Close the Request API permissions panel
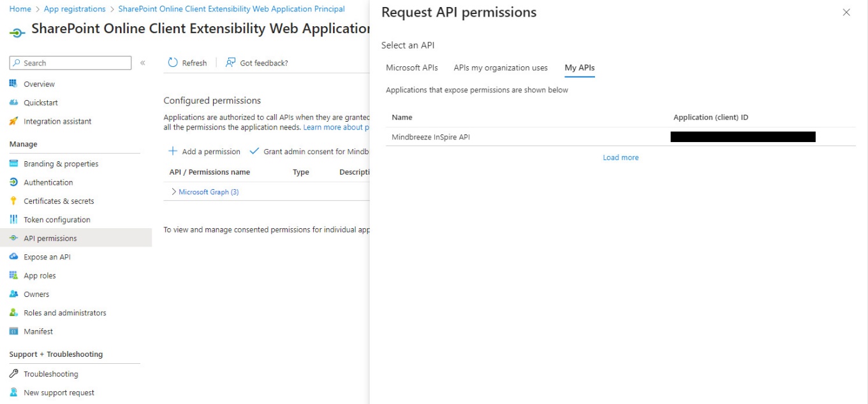 tap(846, 13)
